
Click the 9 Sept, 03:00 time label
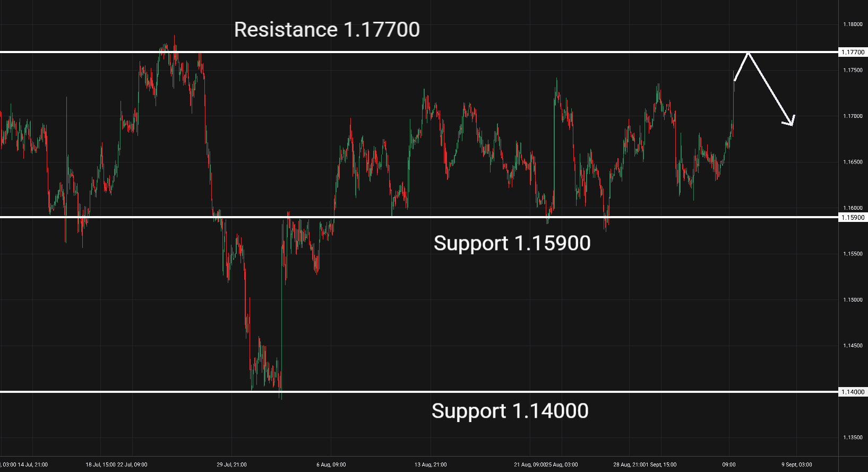796,465
